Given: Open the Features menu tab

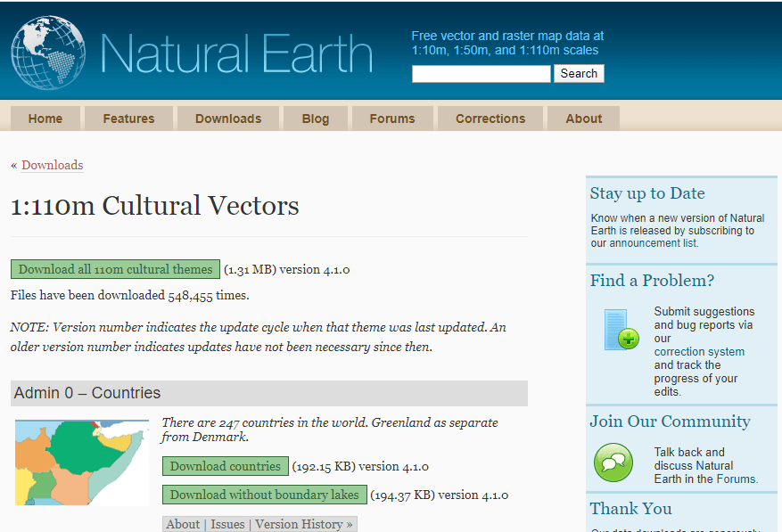Looking at the screenshot, I should [x=128, y=119].
